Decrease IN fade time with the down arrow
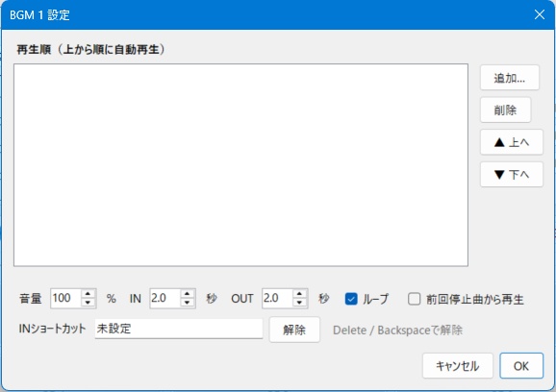This screenshot has width=556, height=392. 188,303
